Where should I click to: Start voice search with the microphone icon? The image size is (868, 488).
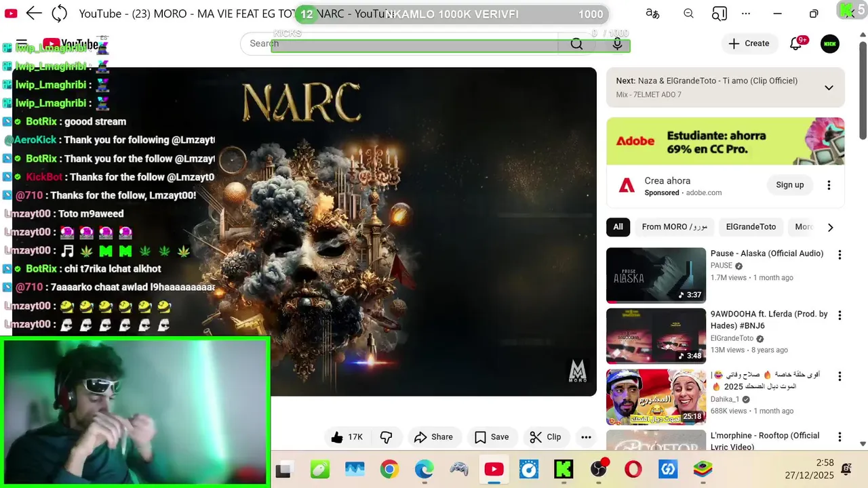(x=617, y=43)
